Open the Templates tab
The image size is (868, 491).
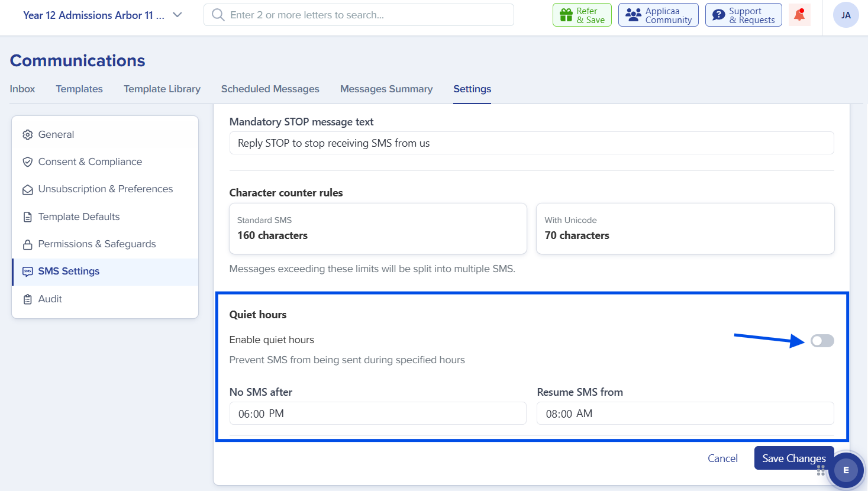pos(79,89)
